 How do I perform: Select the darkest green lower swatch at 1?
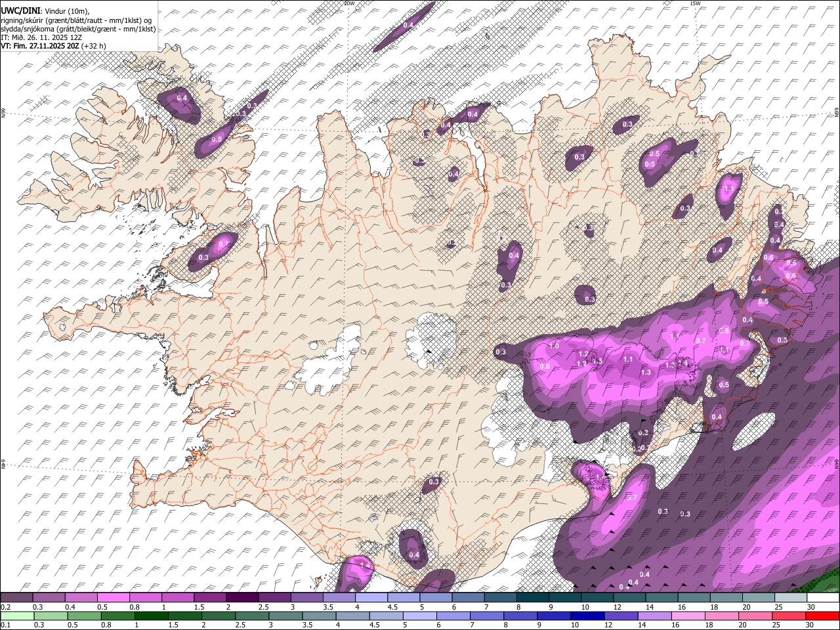tap(152, 616)
